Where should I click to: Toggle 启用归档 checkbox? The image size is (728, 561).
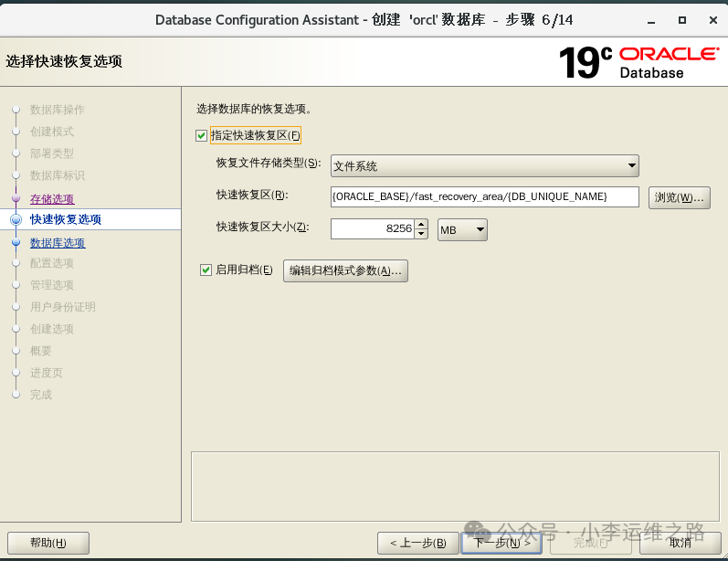coord(206,270)
